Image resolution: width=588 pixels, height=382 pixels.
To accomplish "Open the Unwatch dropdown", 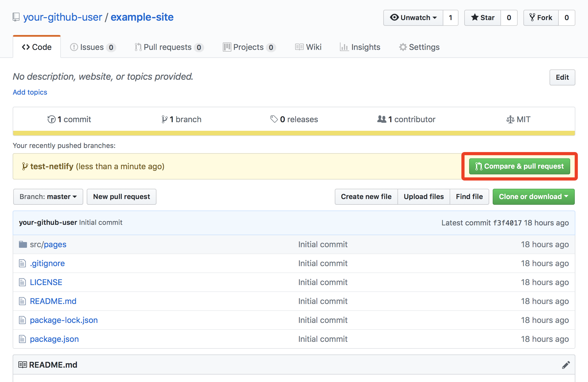I will pyautogui.click(x=413, y=17).
